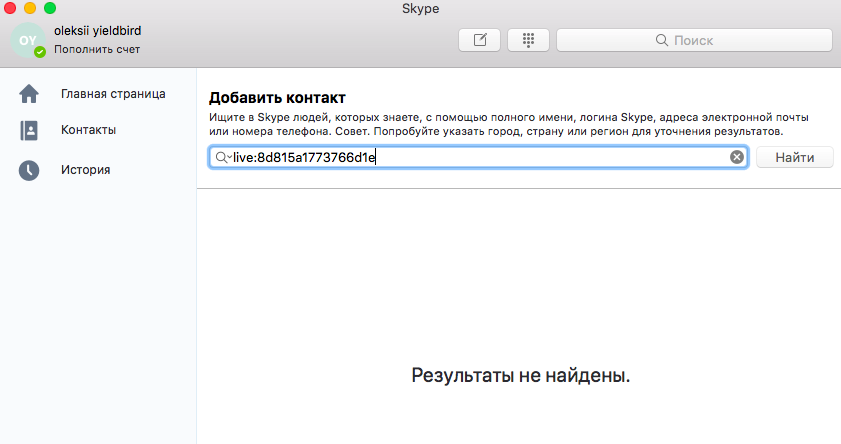Click the Результаты не найдены message
Screen dimensions: 841x444
pyautogui.click(x=521, y=375)
